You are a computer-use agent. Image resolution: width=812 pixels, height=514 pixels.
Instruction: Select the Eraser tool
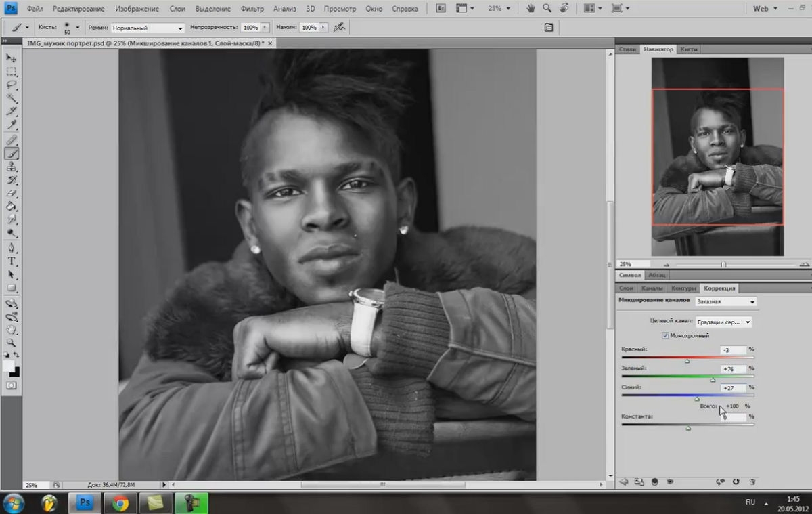coord(12,193)
